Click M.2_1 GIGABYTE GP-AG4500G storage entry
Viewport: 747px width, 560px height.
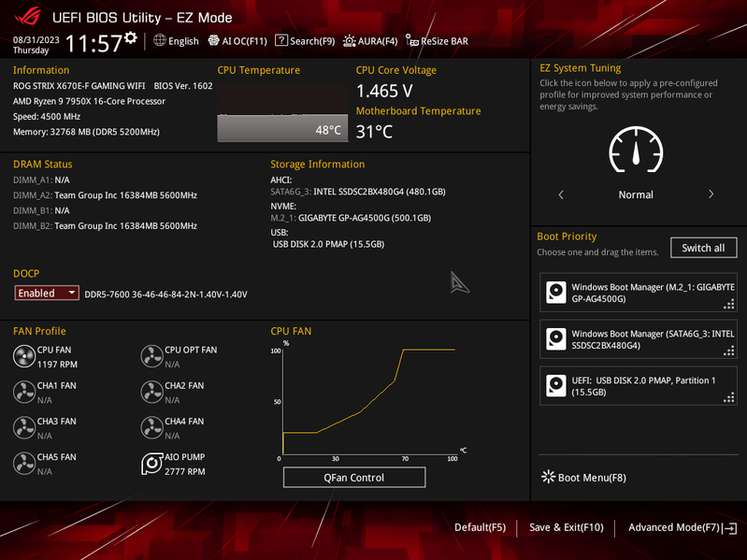(x=351, y=218)
